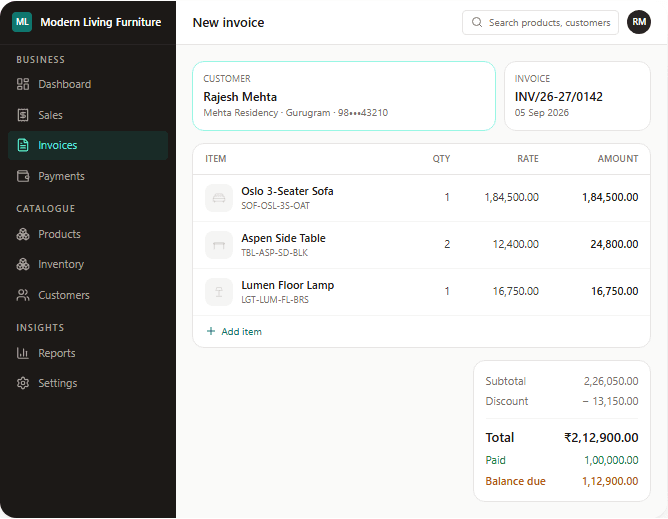Click quantity 2 for Aspen Side Table
This screenshot has height=519, width=668.
tap(447, 244)
